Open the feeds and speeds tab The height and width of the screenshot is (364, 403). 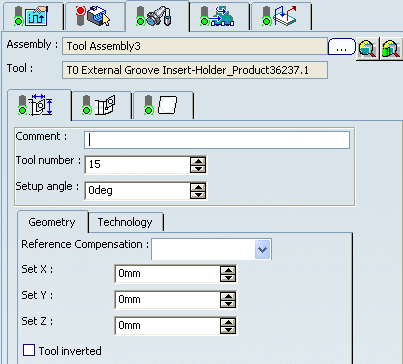click(219, 16)
